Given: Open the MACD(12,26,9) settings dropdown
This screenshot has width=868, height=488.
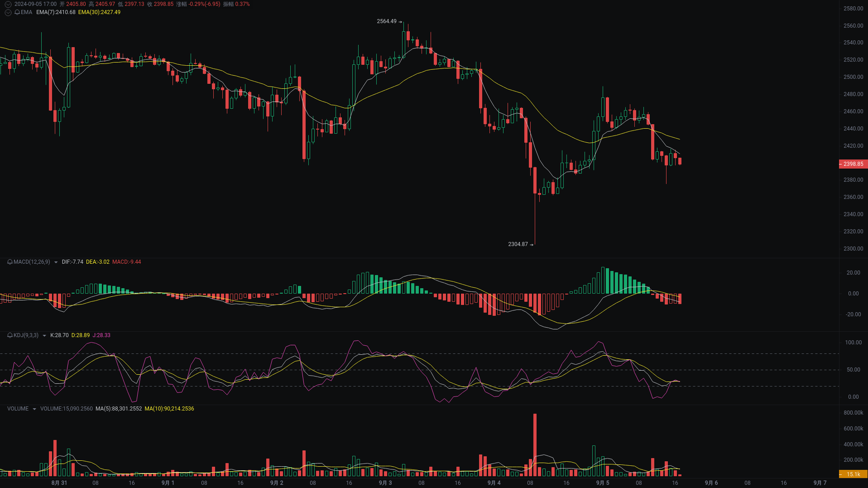Looking at the screenshot, I should [x=56, y=262].
